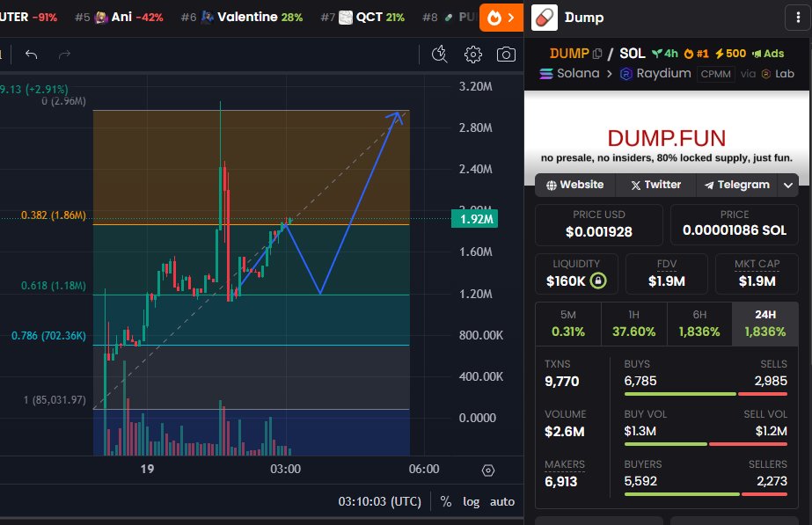Click the 06:00 time axis label
This screenshot has height=525, width=812.
tap(424, 469)
